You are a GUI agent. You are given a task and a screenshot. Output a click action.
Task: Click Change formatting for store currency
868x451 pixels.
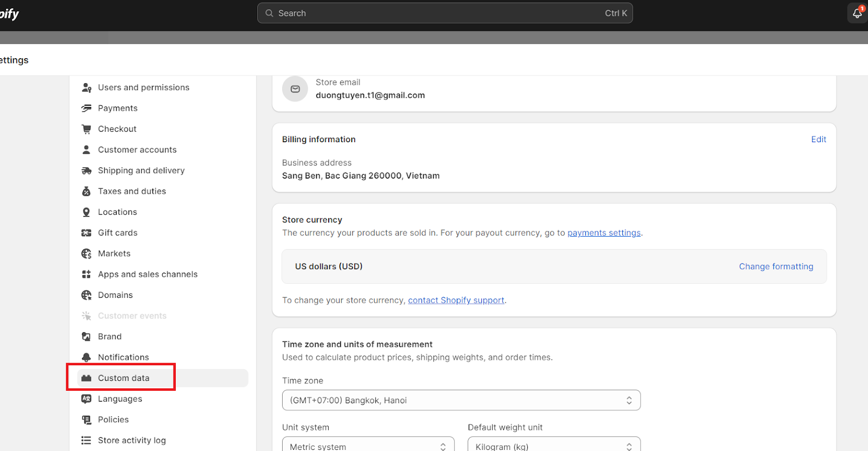[x=776, y=266]
